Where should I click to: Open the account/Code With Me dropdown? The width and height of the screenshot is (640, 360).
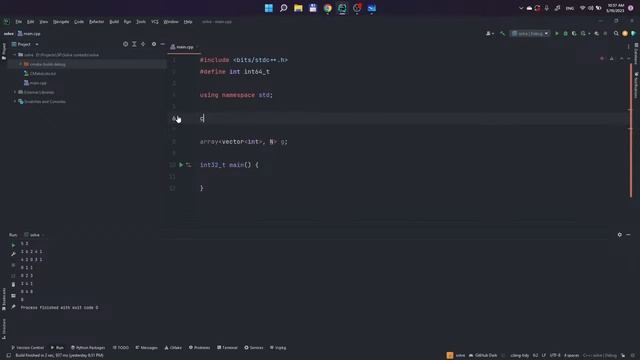(x=490, y=33)
